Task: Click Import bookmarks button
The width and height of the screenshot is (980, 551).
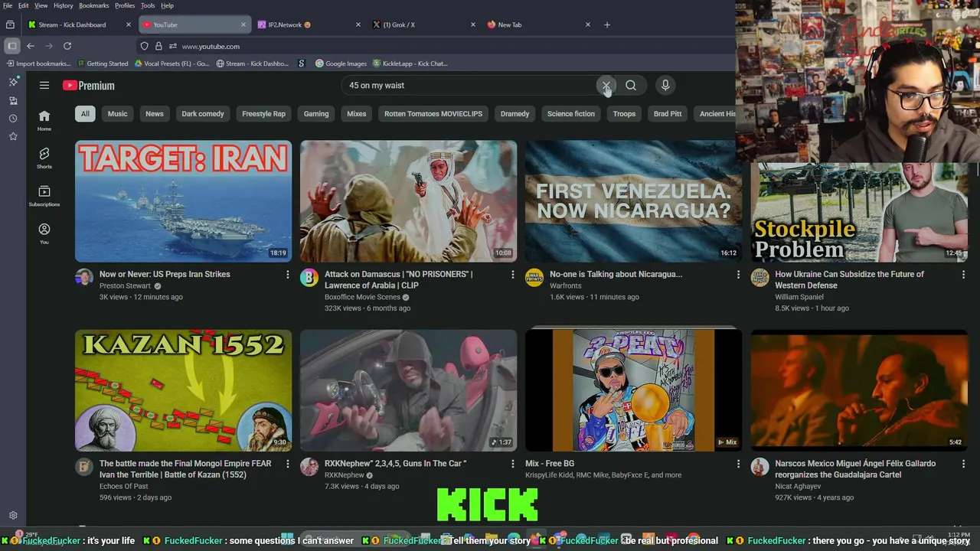Action: 38,64
